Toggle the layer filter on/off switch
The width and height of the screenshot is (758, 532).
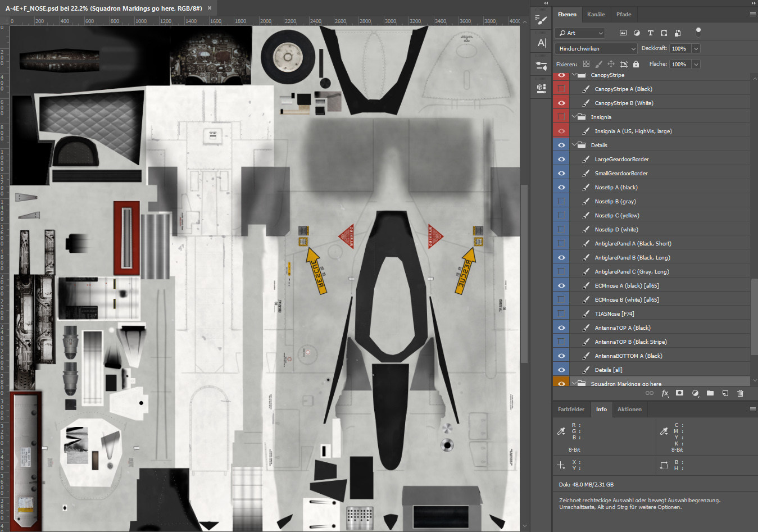pyautogui.click(x=698, y=32)
